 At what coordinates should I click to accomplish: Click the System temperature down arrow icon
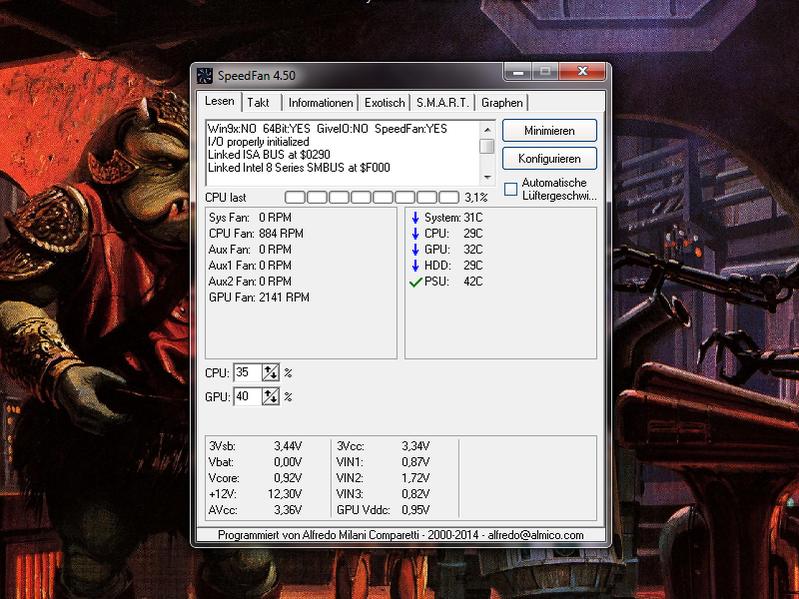415,217
